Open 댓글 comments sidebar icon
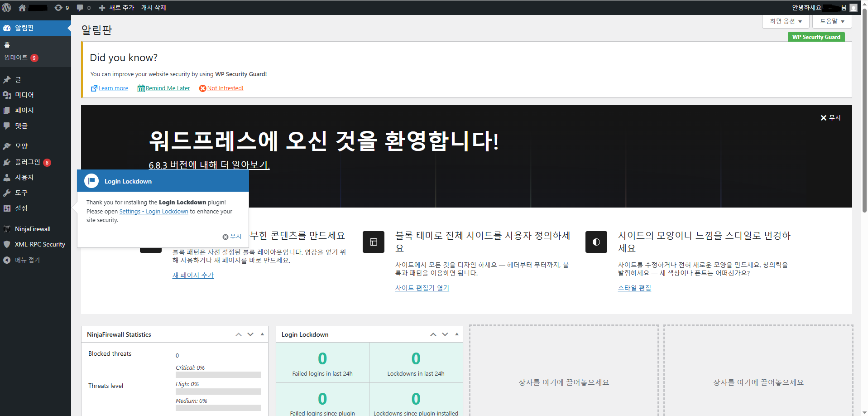Image resolution: width=868 pixels, height=416 pixels. [x=7, y=126]
